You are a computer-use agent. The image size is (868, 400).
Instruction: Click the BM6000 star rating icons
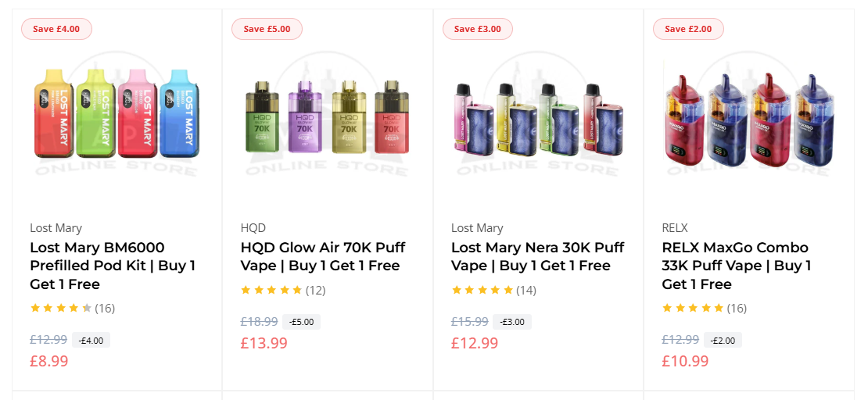coord(61,308)
